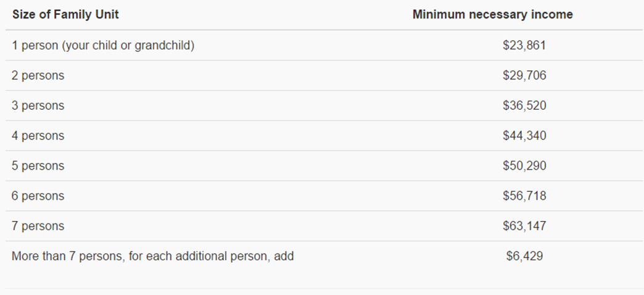
Task: Select the 2 persons row label
Action: [x=38, y=75]
